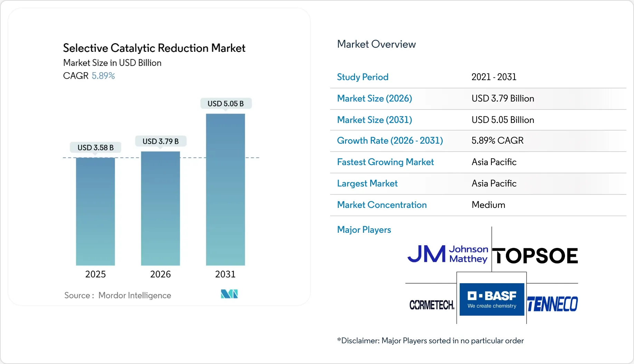The image size is (634, 364).
Task: Click the Market Size (2031) label
Action: click(x=375, y=120)
